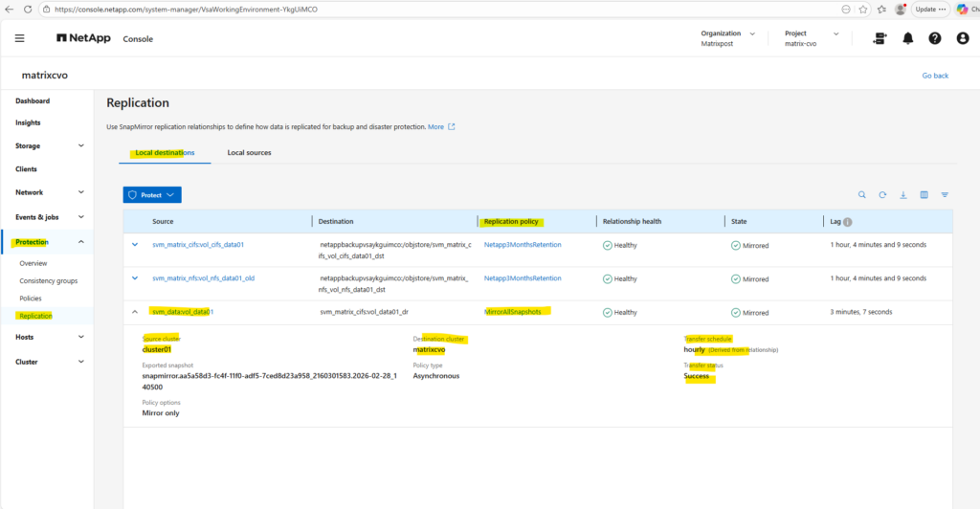Image resolution: width=980 pixels, height=509 pixels.
Task: Switch to the Local sources tab
Action: coord(249,153)
